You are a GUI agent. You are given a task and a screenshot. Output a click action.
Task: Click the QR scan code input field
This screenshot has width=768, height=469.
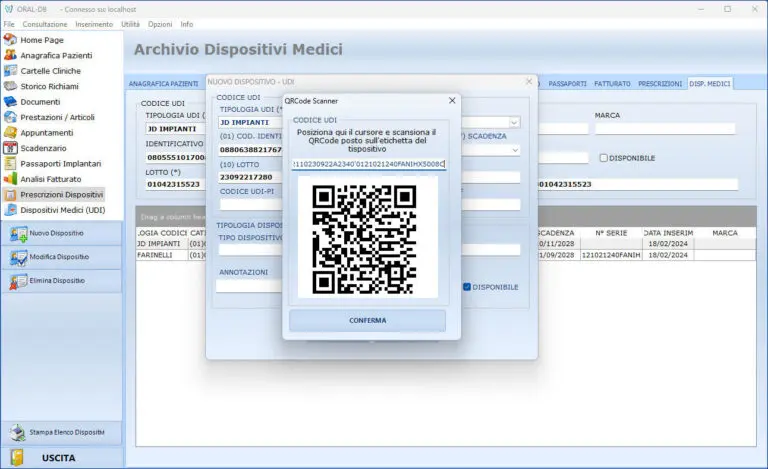click(x=369, y=164)
